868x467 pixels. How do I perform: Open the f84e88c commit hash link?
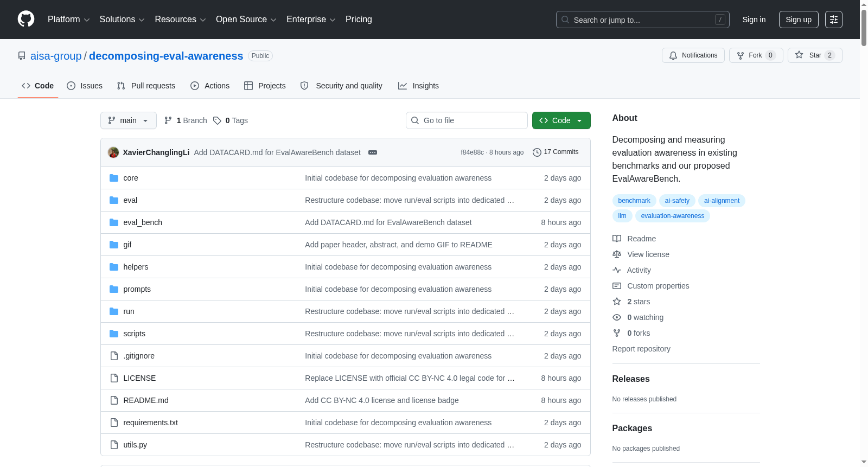472,152
